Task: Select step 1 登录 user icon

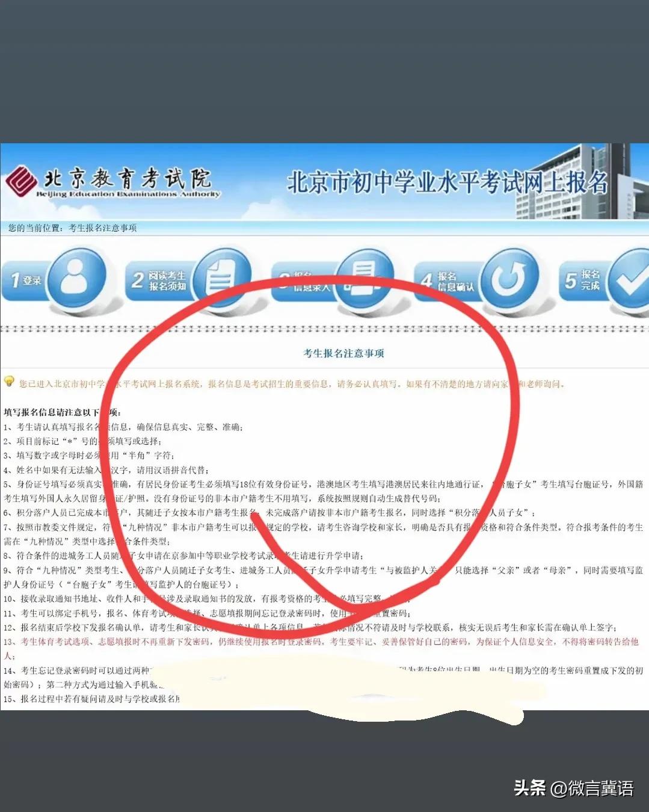Action: [78, 278]
